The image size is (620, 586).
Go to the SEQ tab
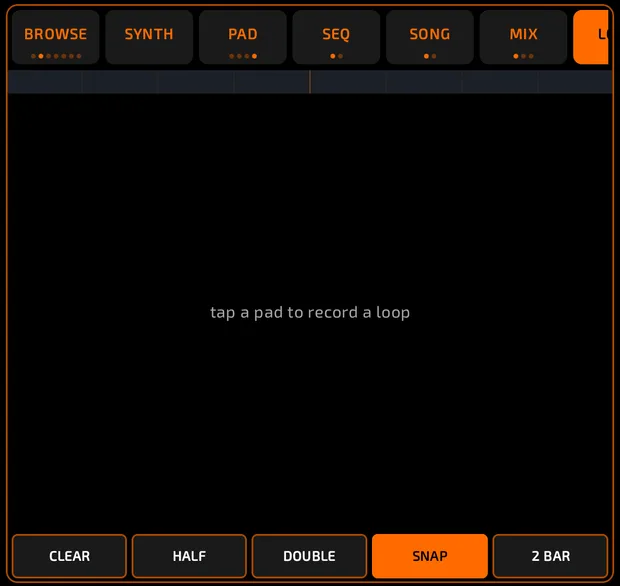pyautogui.click(x=336, y=37)
